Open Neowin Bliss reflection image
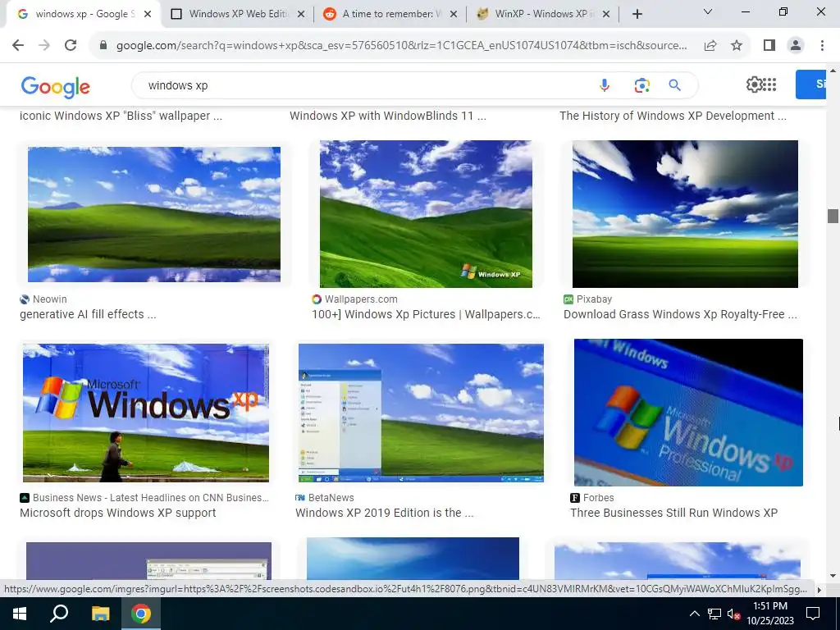Image resolution: width=840 pixels, height=630 pixels. (x=153, y=214)
